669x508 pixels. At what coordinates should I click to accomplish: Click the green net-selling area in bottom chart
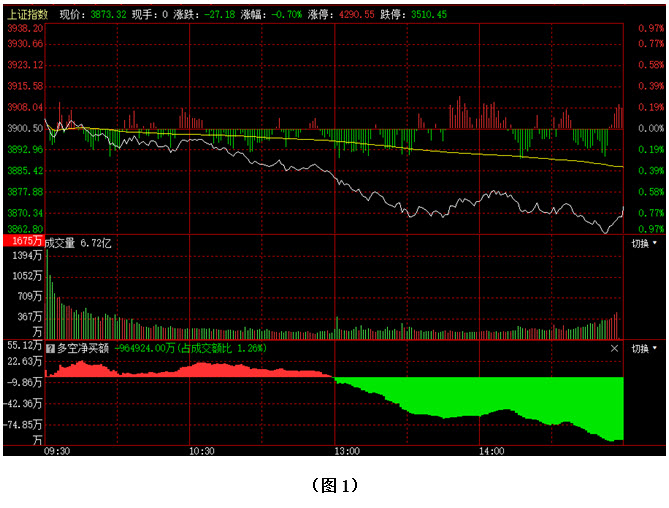(480, 395)
